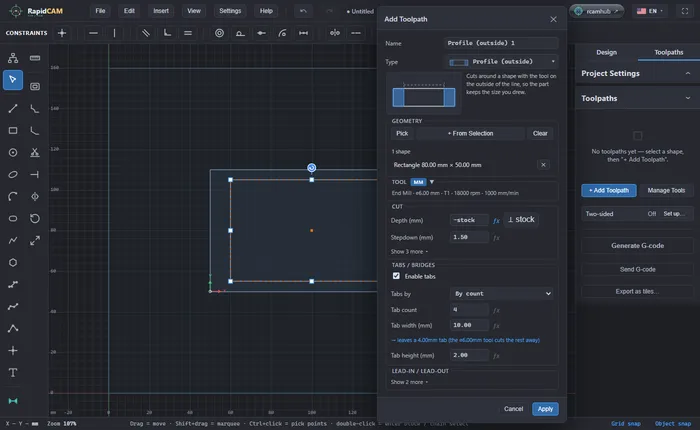Click the Stepdown (mm) input field

click(469, 237)
